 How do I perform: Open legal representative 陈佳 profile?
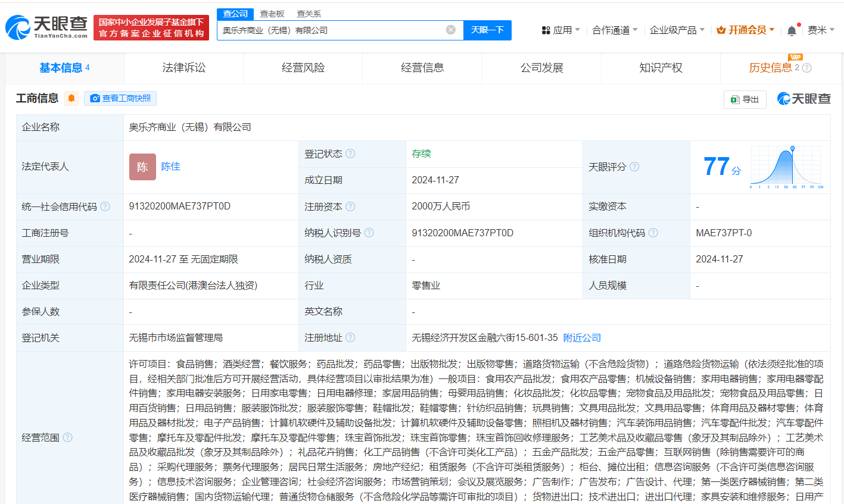(x=170, y=167)
